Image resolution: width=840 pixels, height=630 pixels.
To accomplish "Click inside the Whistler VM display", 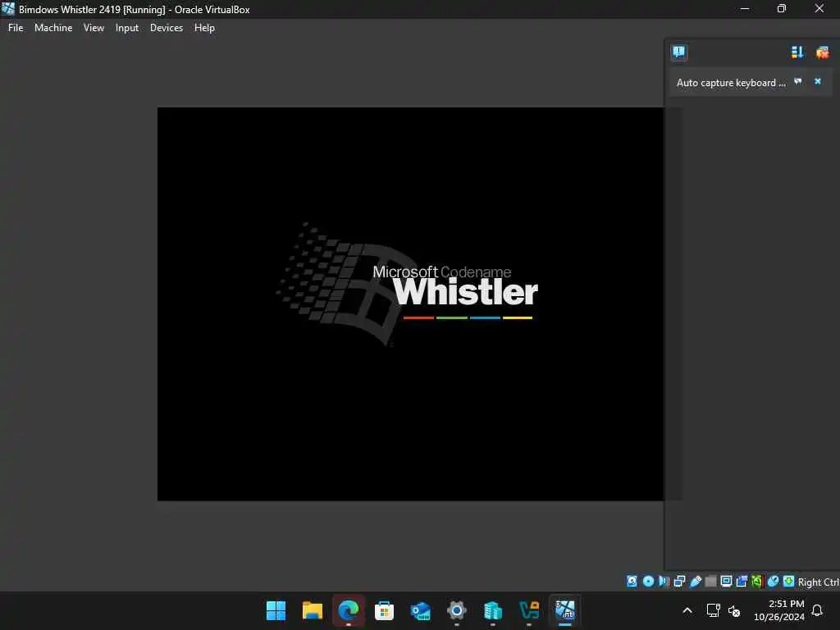I will [410, 304].
